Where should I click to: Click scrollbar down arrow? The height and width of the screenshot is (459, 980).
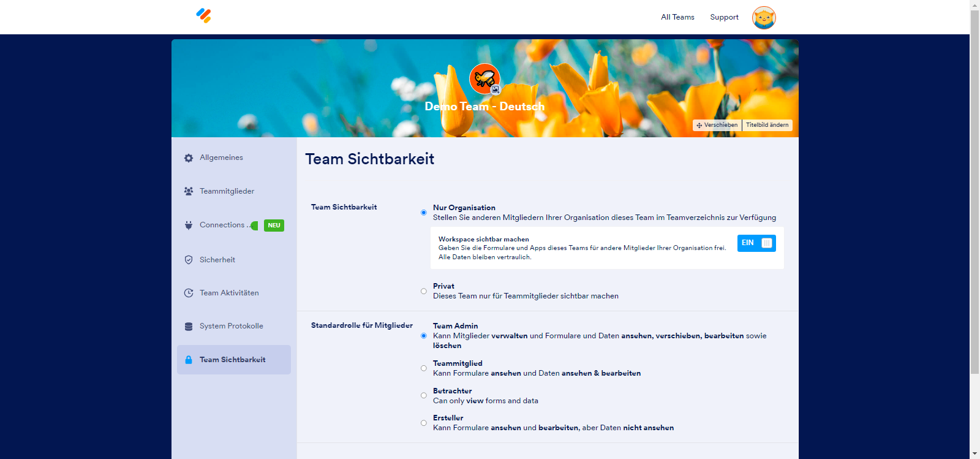(x=974, y=454)
